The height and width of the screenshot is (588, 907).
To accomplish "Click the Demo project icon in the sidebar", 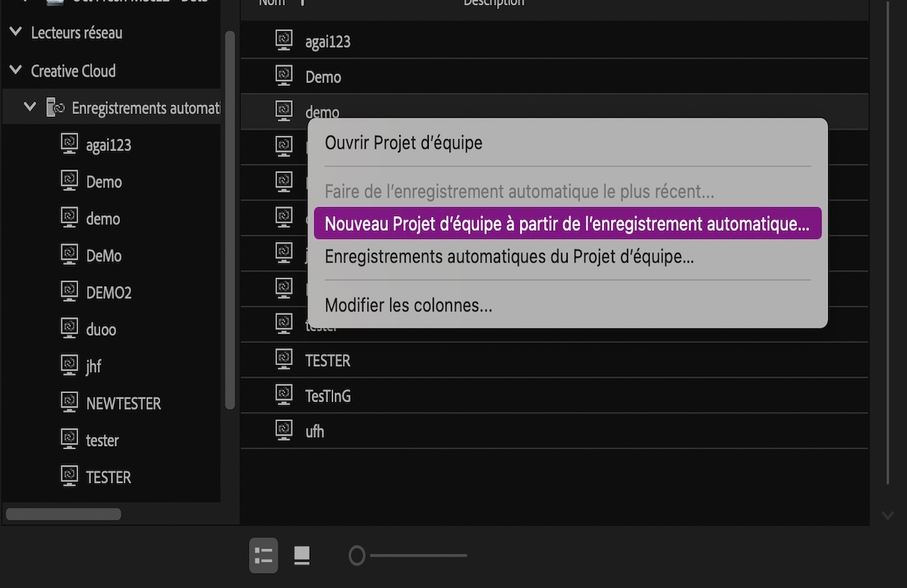I will [x=68, y=182].
